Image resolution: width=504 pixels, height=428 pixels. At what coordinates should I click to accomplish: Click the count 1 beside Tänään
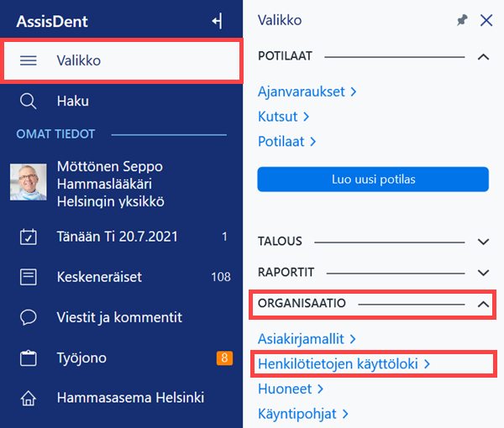(224, 237)
